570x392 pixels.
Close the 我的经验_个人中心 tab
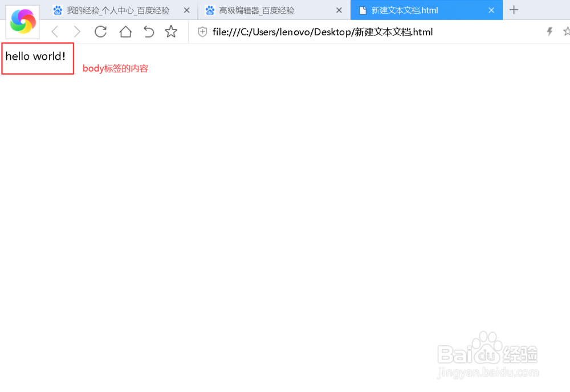point(187,10)
